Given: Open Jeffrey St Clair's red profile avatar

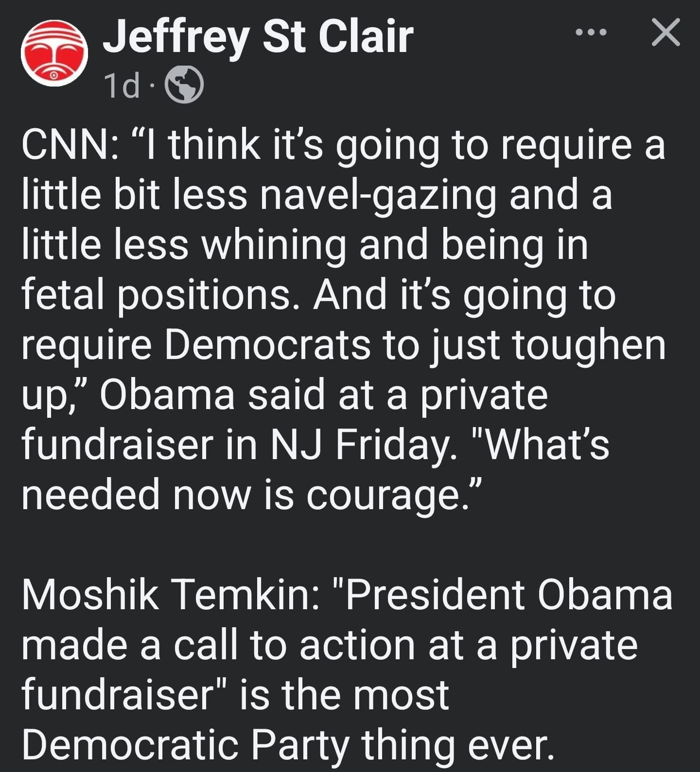Looking at the screenshot, I should pyautogui.click(x=54, y=53).
